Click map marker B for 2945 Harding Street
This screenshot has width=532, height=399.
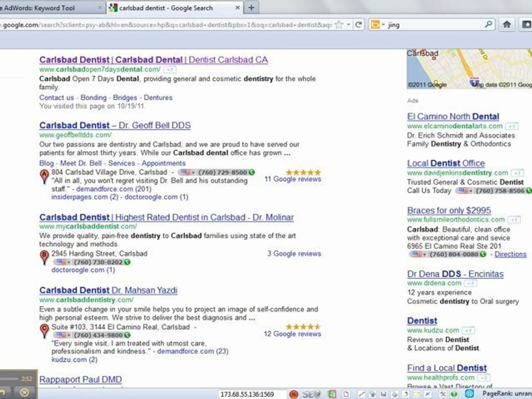point(44,258)
